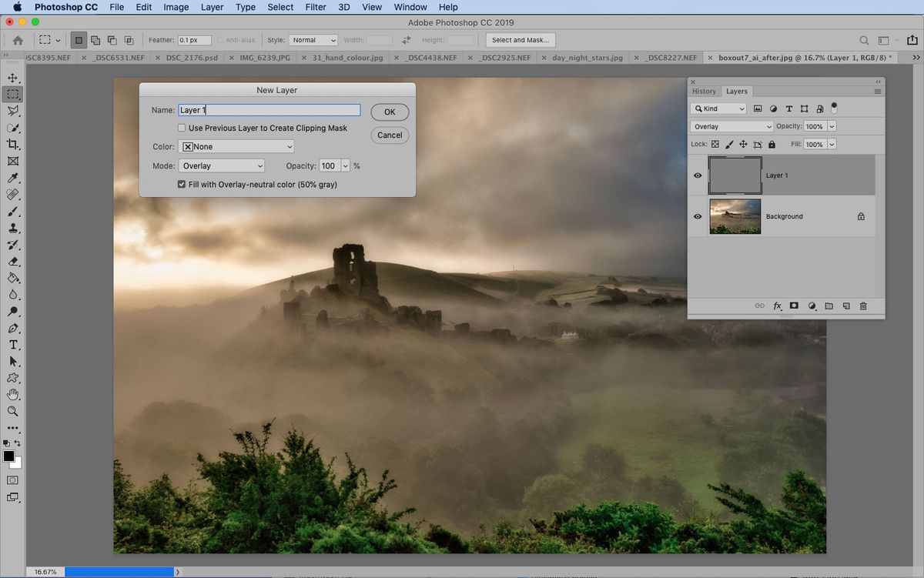Image resolution: width=924 pixels, height=578 pixels.
Task: Open the Filter menu
Action: [315, 7]
